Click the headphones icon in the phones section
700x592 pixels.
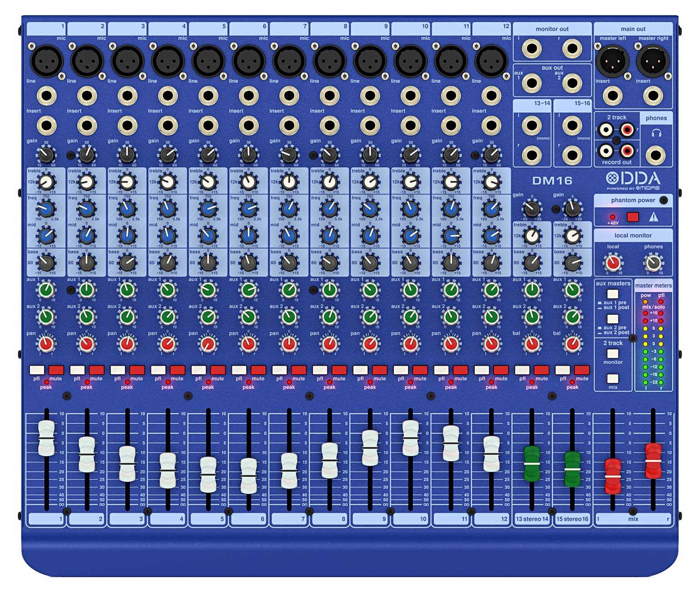coord(656,134)
